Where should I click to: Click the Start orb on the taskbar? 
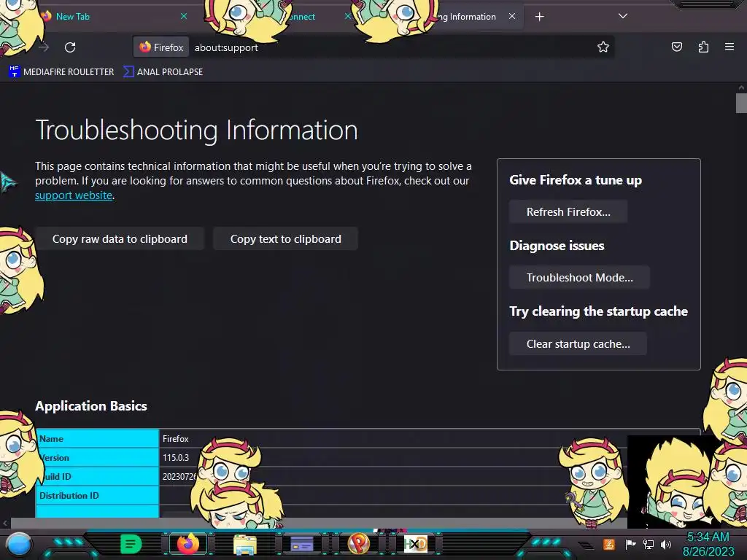[x=19, y=544]
